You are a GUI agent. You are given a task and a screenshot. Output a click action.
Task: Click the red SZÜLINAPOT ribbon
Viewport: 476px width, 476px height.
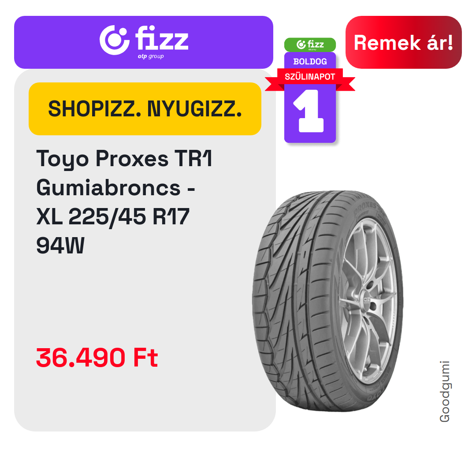click(310, 77)
